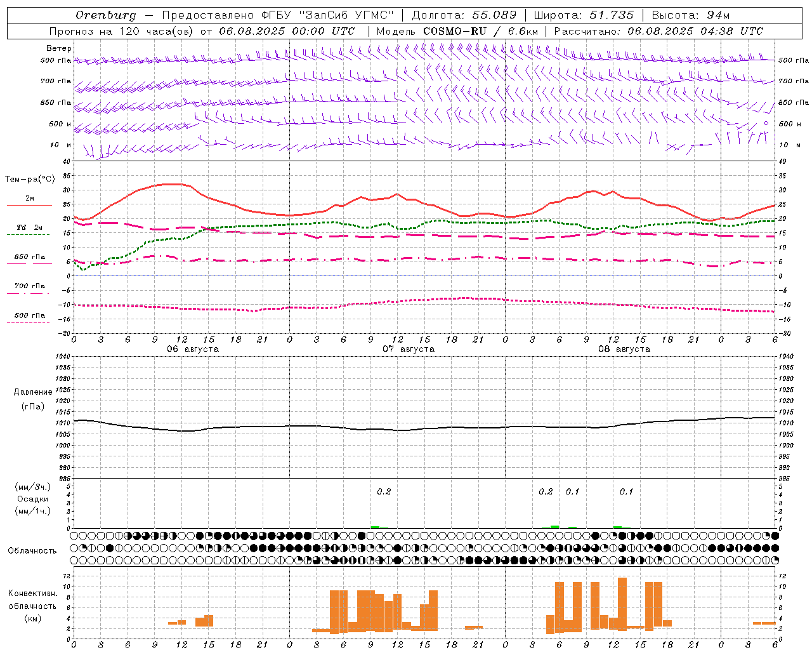Click the "07 августа" date label

[x=409, y=349]
